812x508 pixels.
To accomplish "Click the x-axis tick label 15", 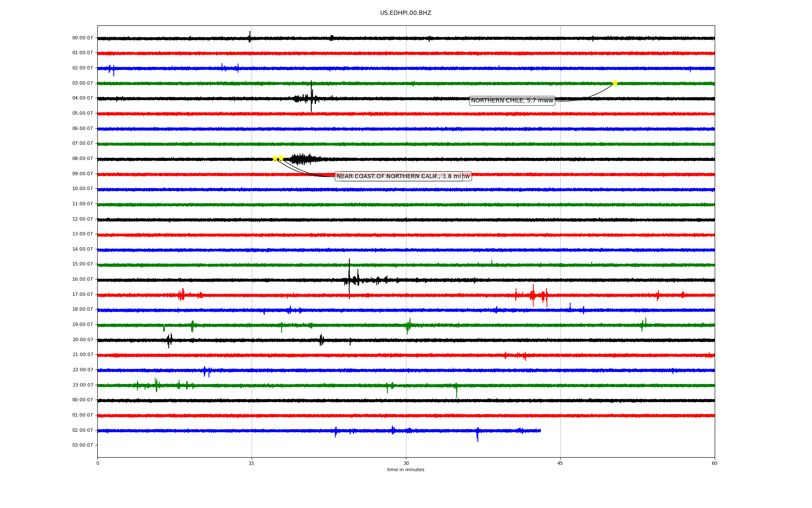I will (x=252, y=463).
